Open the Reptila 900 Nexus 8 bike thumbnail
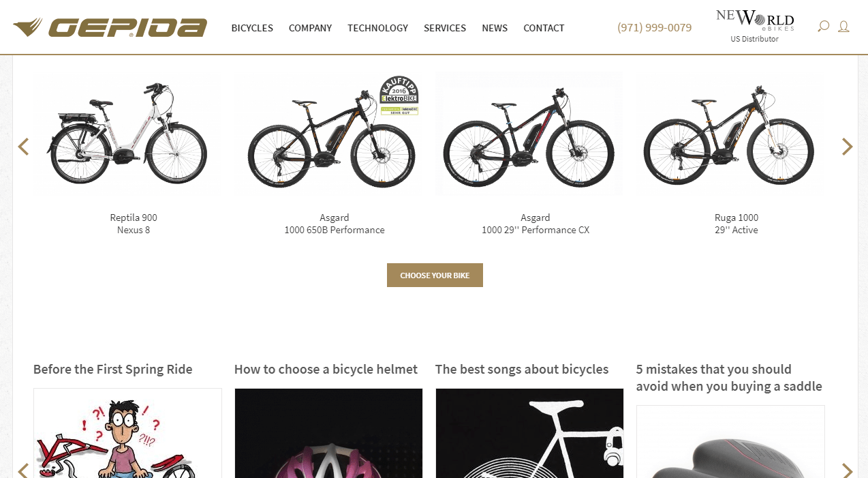This screenshot has width=868, height=478. tap(127, 134)
